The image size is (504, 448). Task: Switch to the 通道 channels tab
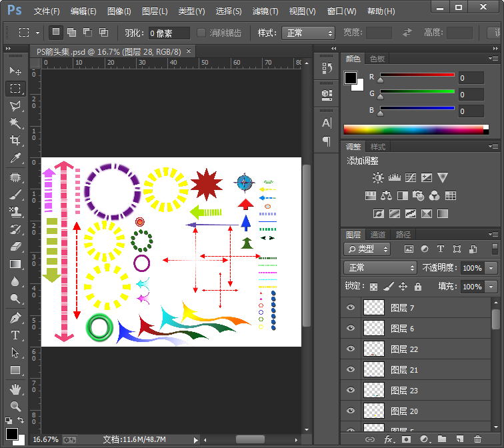click(x=378, y=235)
